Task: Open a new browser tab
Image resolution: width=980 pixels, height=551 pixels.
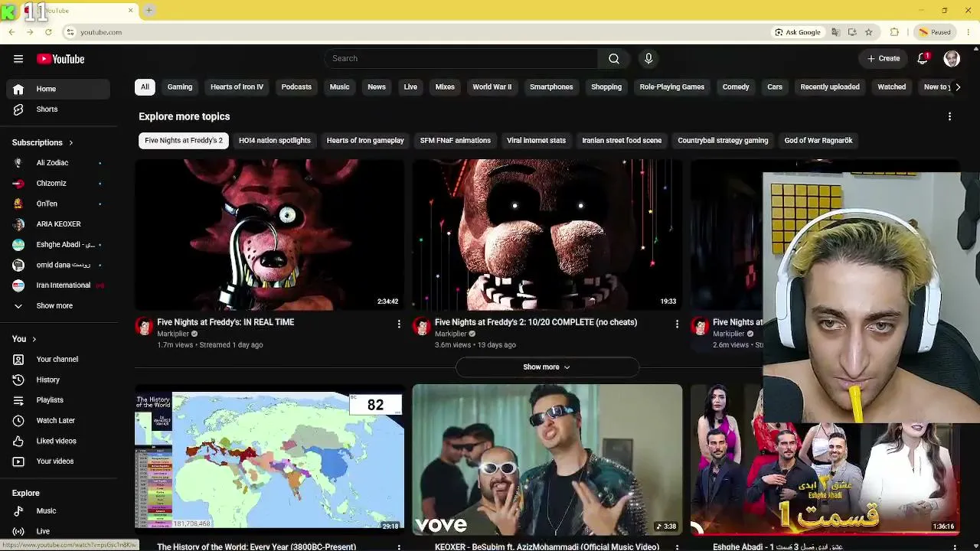Action: coord(149,11)
